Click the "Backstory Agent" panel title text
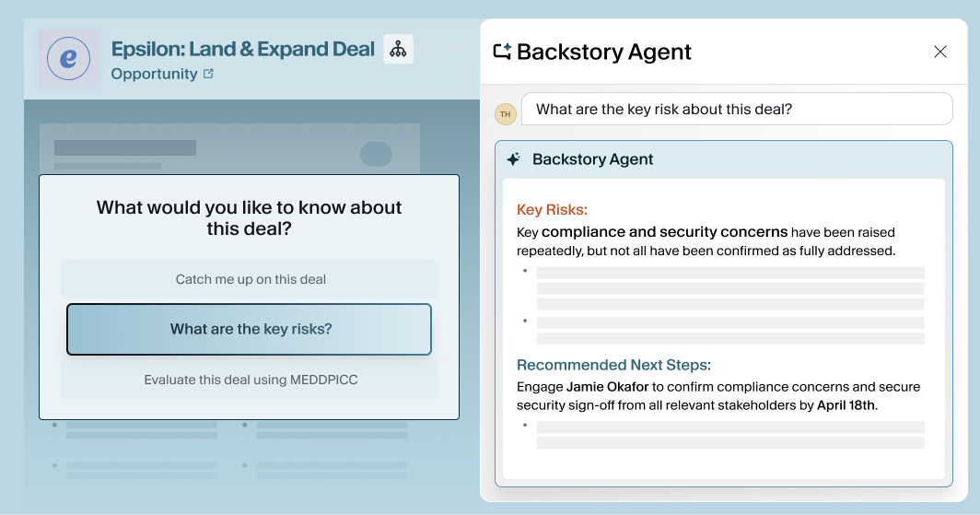This screenshot has height=515, width=980. tap(603, 52)
